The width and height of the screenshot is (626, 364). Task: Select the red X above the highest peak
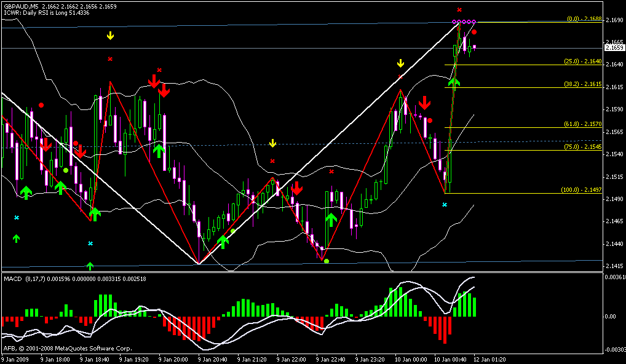[459, 10]
